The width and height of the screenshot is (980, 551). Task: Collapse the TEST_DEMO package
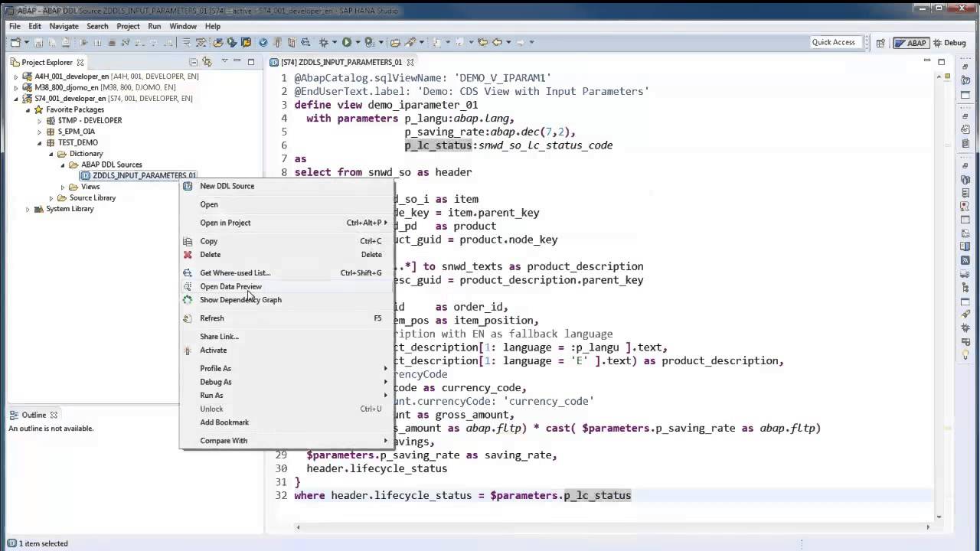click(x=40, y=142)
